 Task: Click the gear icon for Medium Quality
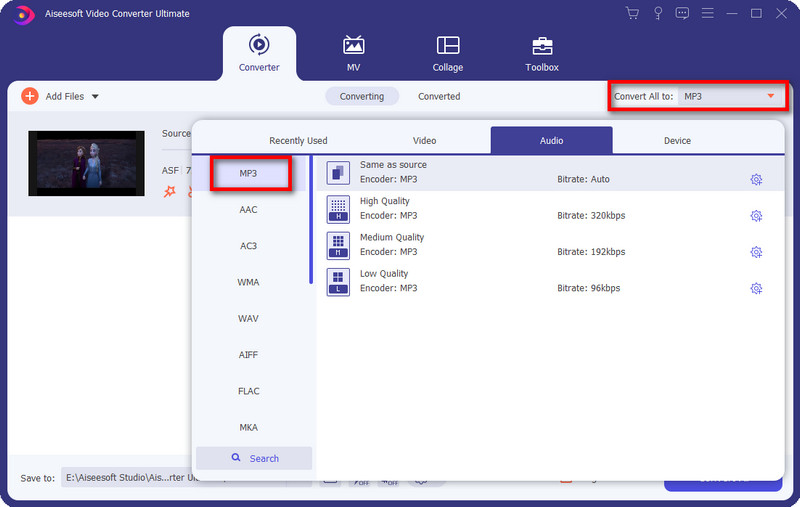pyautogui.click(x=756, y=252)
